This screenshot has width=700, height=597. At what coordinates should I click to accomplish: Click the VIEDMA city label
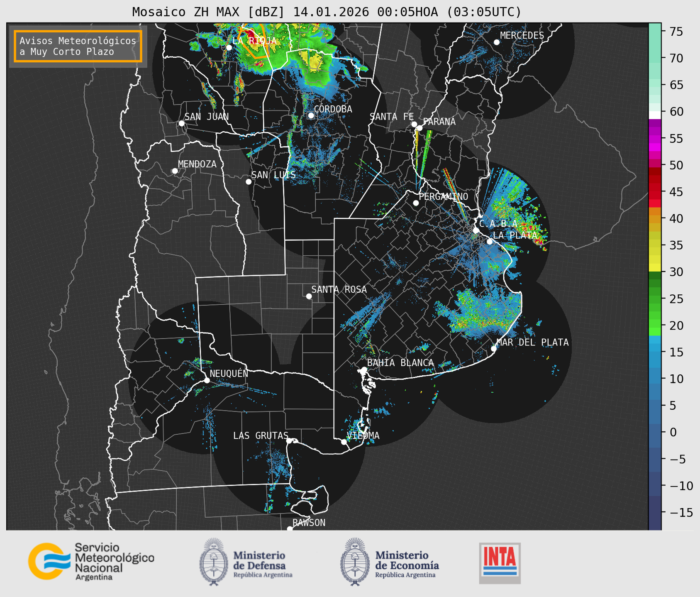click(x=363, y=436)
